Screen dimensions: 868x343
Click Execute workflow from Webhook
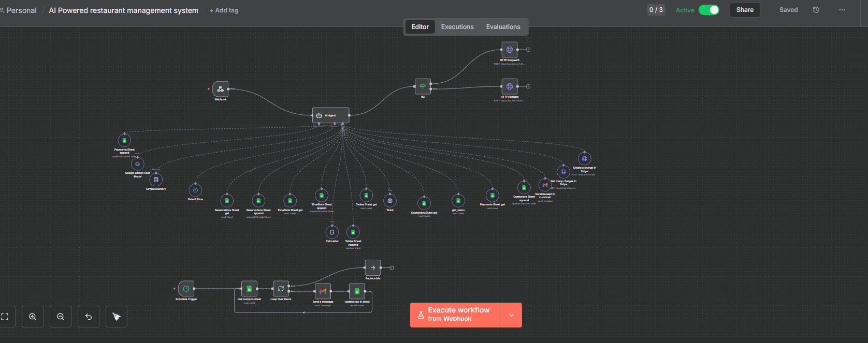[x=456, y=315]
